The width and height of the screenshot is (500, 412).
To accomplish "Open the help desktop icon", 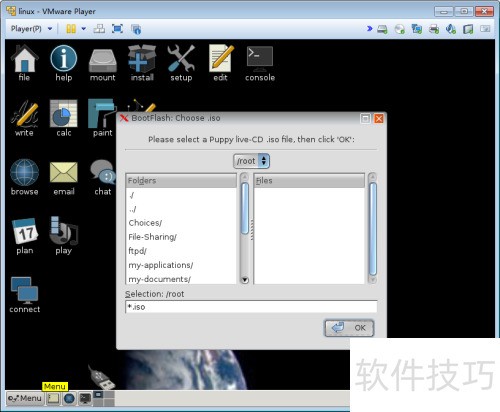I will [x=63, y=63].
